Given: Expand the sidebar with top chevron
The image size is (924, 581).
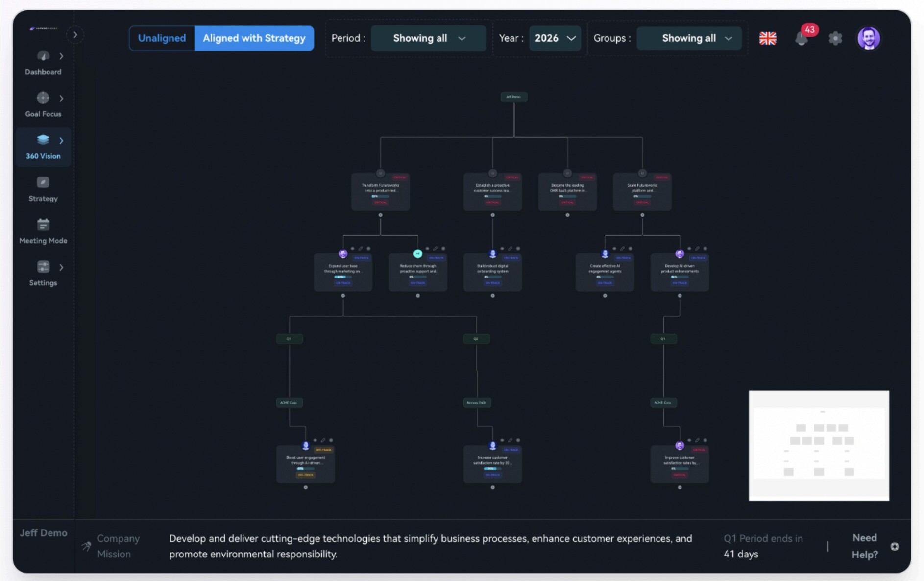Looking at the screenshot, I should click(x=75, y=35).
